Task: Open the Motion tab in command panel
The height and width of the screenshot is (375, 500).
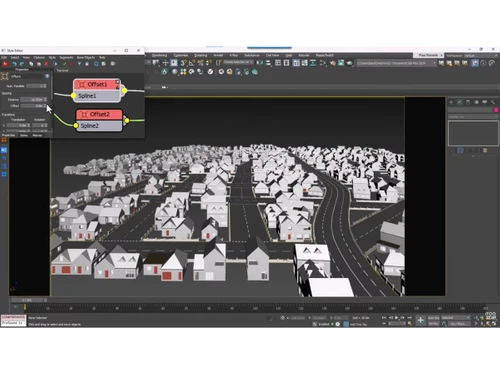Action: pyautogui.click(x=476, y=102)
